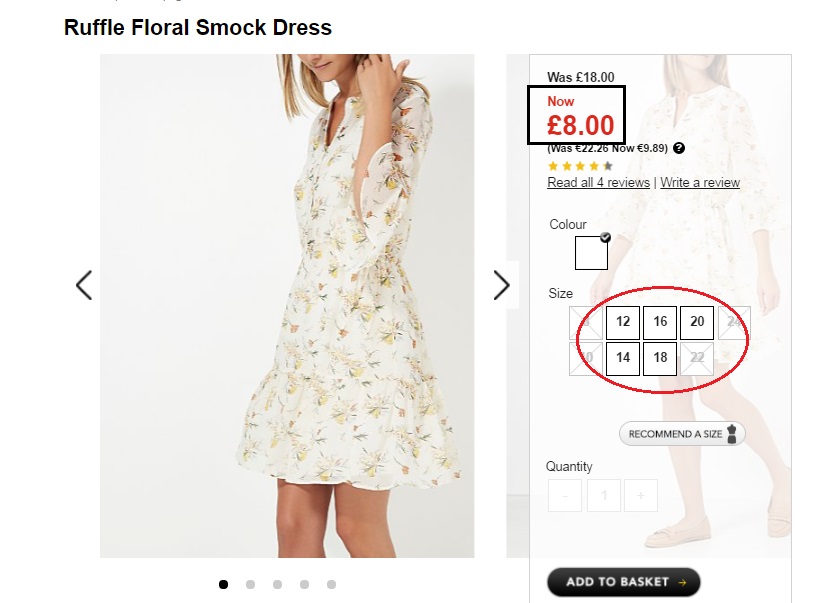Pick size 14

click(x=623, y=358)
